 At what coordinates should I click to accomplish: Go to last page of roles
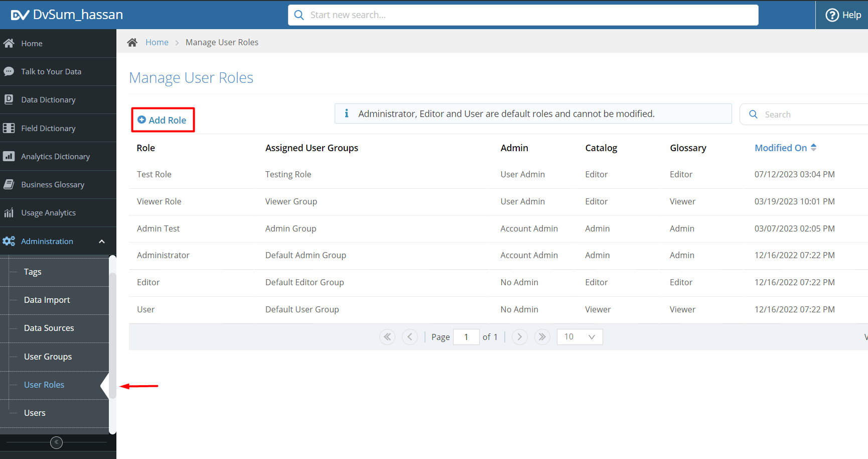pos(542,337)
